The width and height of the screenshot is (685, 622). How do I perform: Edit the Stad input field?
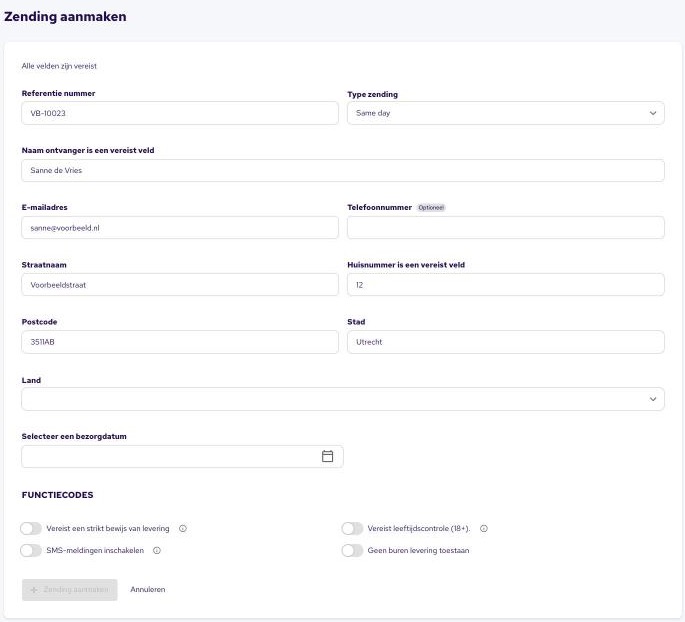pyautogui.click(x=506, y=342)
